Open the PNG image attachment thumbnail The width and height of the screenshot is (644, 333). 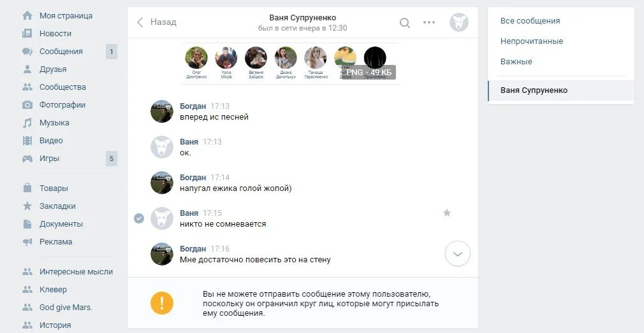coord(291,63)
